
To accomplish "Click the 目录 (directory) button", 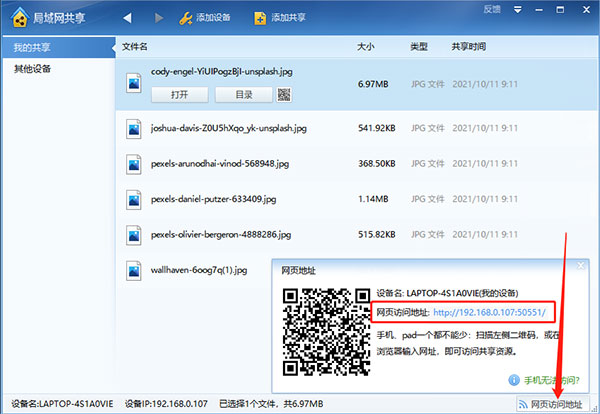I will pyautogui.click(x=243, y=94).
